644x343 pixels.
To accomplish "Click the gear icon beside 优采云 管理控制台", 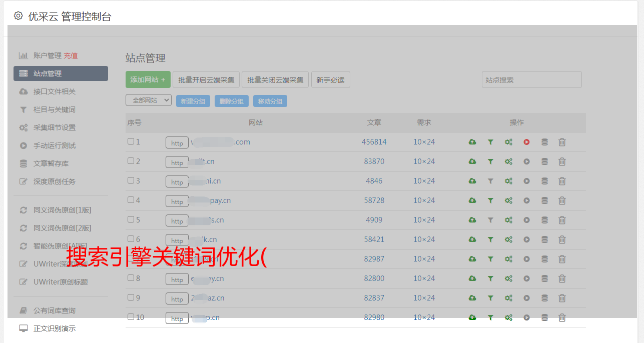I will tap(19, 16).
